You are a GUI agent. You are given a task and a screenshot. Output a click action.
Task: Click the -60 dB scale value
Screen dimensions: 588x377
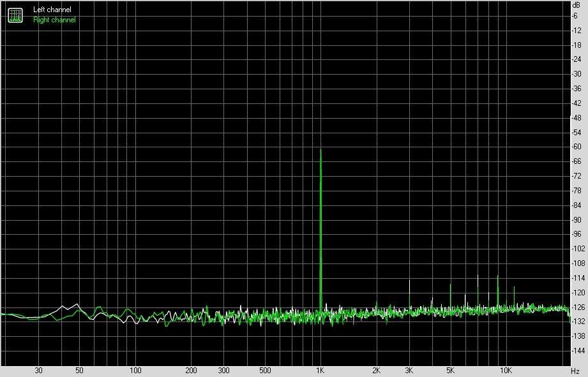[x=577, y=147]
